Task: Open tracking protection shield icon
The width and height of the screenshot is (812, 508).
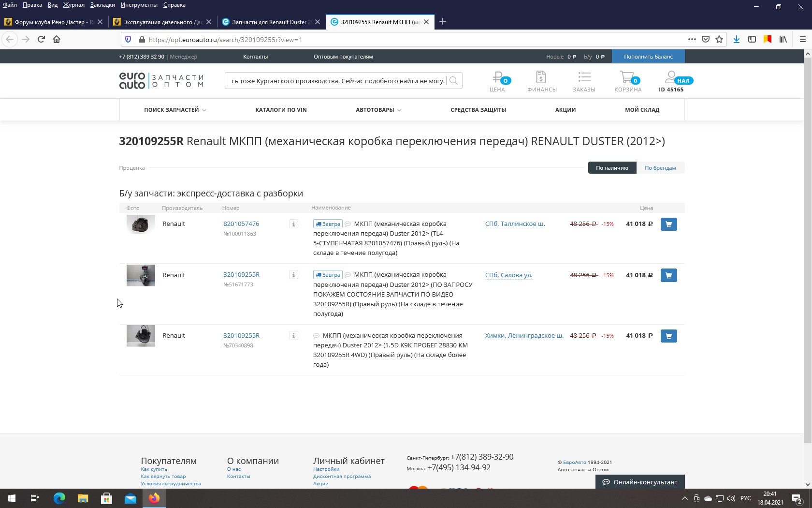Action: pyautogui.click(x=128, y=39)
